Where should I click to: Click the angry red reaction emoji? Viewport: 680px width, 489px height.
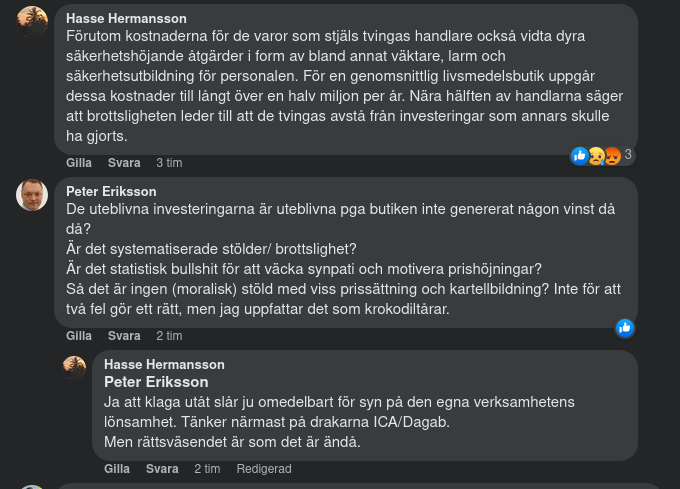click(610, 155)
